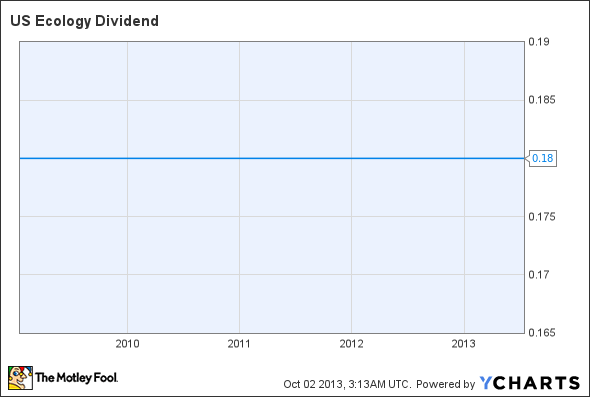Click the 0.165 y-axis label

point(542,333)
